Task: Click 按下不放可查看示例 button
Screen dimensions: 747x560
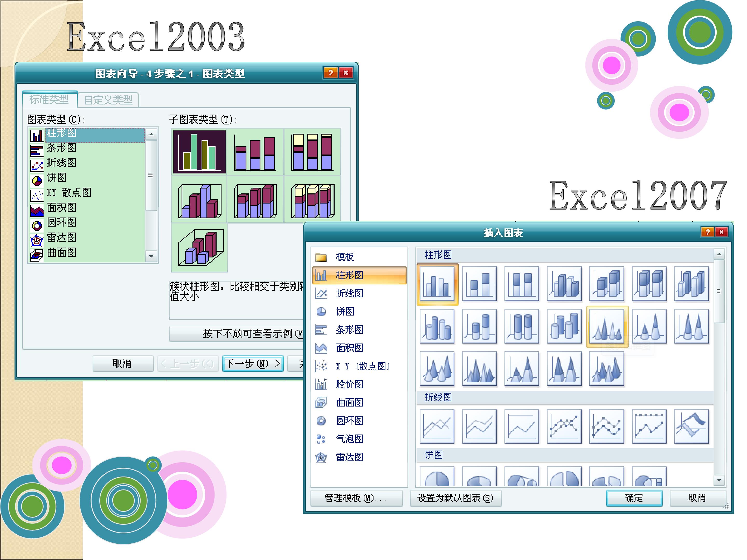Action: click(x=236, y=334)
